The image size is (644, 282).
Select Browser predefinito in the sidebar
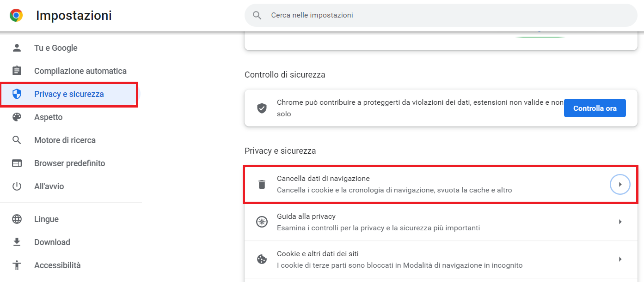pos(69,163)
